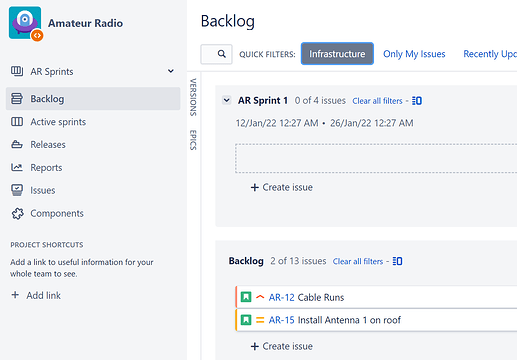Enable the Recently Updated quick filter
The height and width of the screenshot is (360, 517).
tap(490, 54)
